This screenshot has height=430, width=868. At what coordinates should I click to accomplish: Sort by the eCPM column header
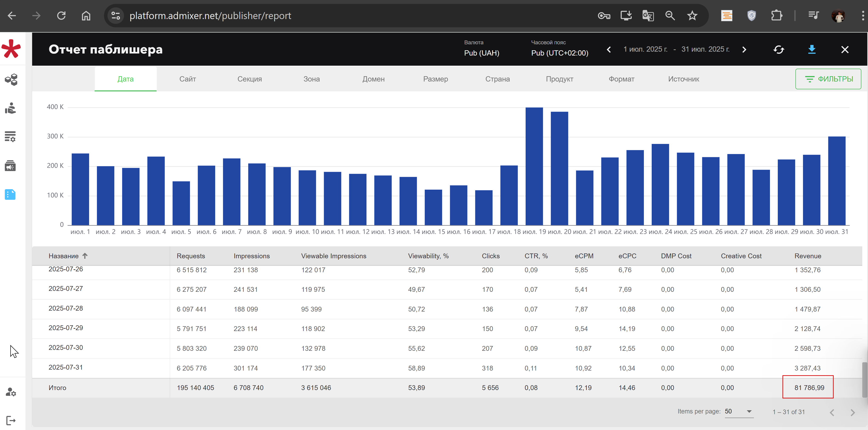[x=584, y=256]
